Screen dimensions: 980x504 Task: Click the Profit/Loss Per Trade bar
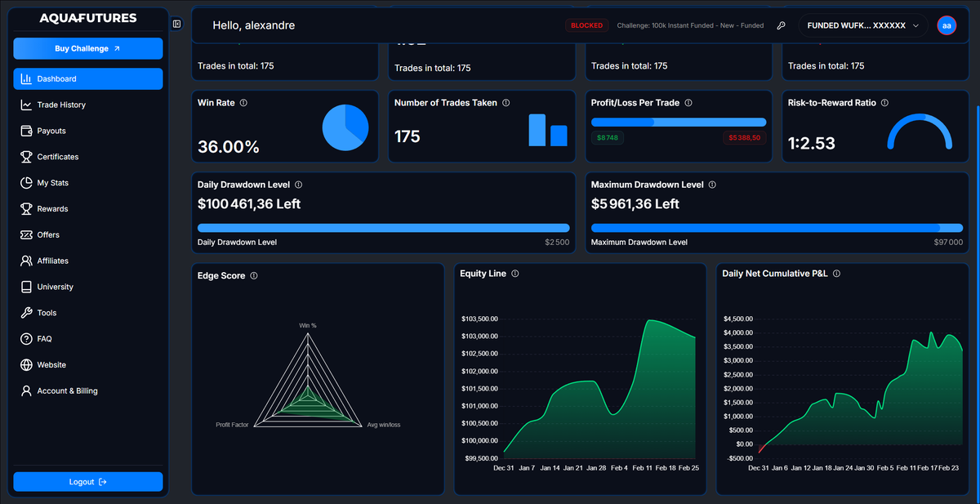coord(679,123)
